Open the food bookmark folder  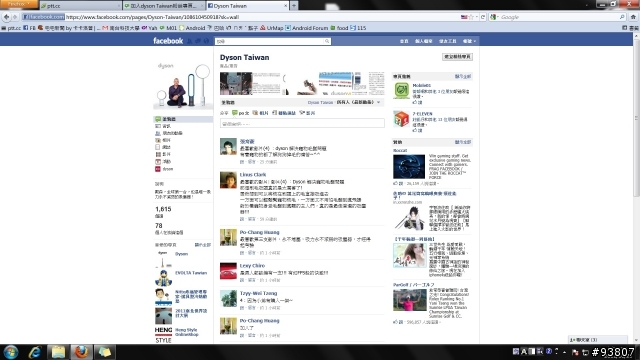click(x=339, y=28)
